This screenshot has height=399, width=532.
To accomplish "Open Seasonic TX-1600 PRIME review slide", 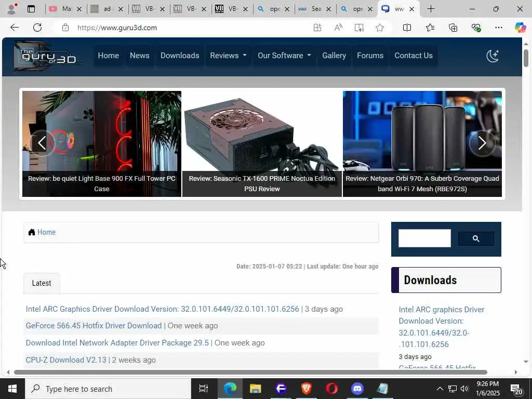I will pyautogui.click(x=262, y=144).
